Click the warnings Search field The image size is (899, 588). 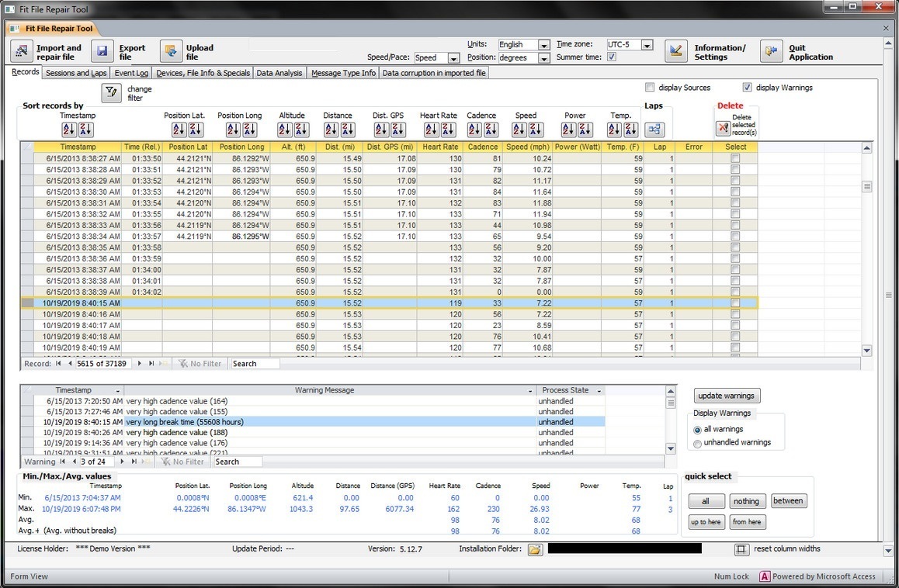click(238, 462)
